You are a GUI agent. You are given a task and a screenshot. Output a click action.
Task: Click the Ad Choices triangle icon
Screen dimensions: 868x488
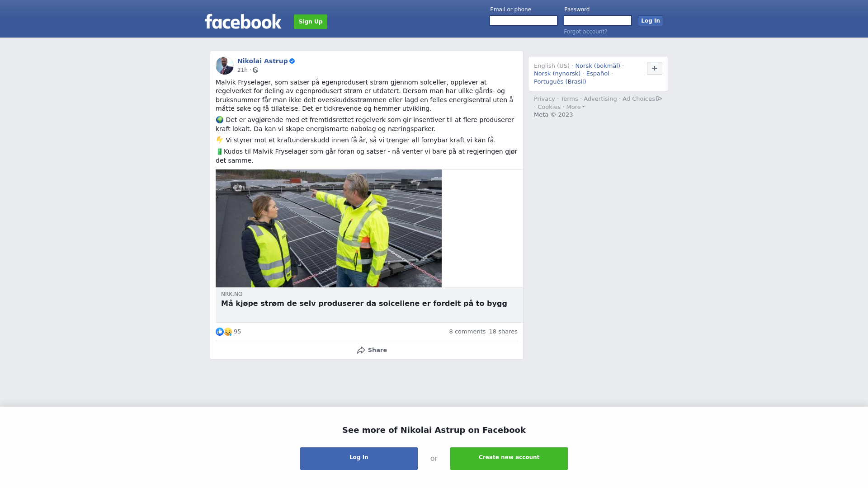[x=659, y=99]
